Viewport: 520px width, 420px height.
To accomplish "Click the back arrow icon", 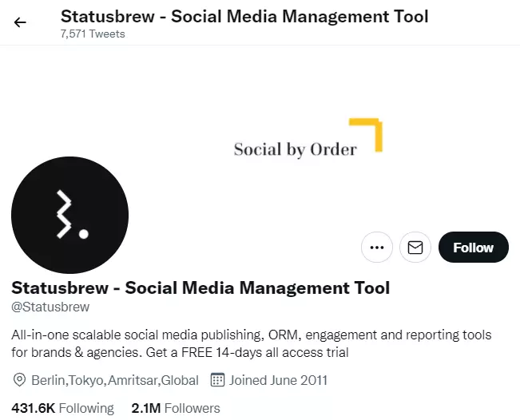I will [x=20, y=22].
